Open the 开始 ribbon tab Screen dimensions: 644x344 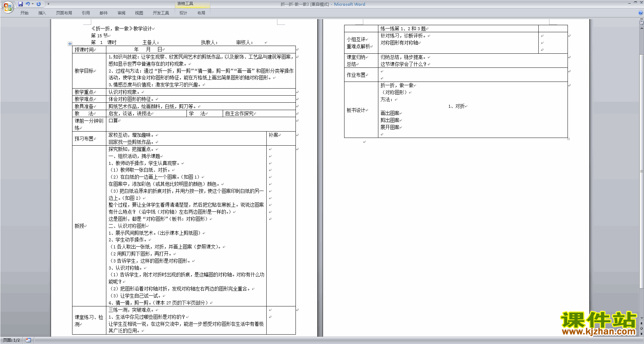coord(24,13)
